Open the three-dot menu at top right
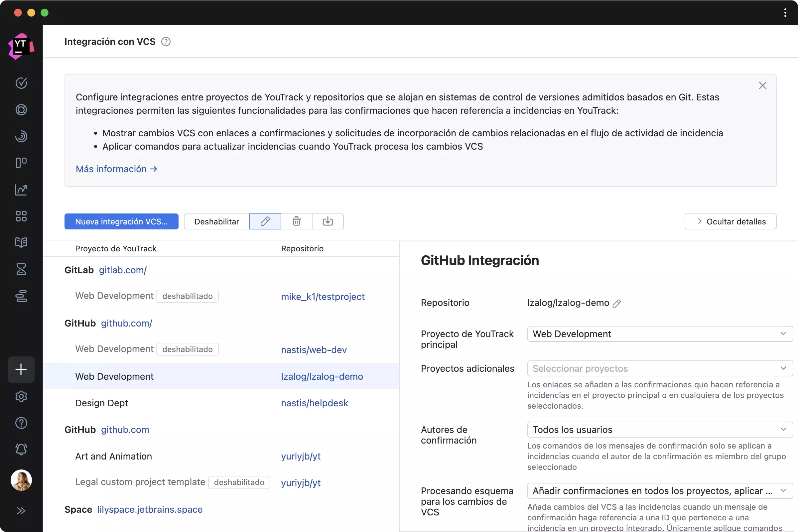The image size is (798, 532). [785, 13]
